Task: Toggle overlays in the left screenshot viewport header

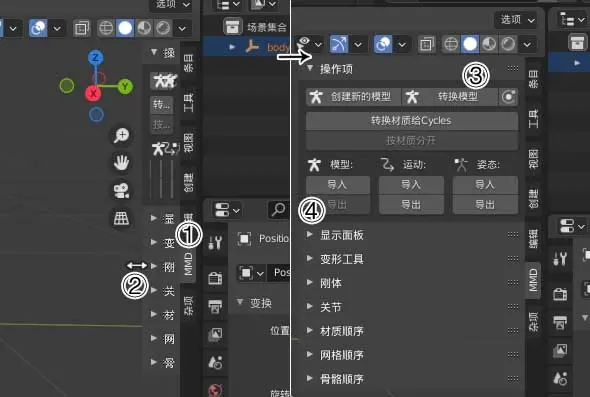Action: (38, 28)
